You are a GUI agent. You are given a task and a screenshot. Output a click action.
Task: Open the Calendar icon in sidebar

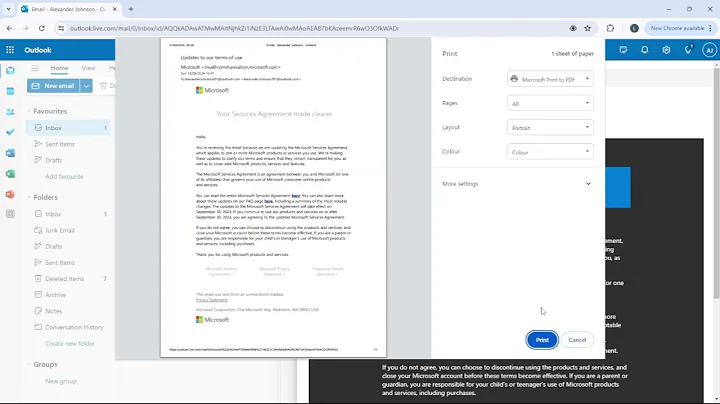10,91
